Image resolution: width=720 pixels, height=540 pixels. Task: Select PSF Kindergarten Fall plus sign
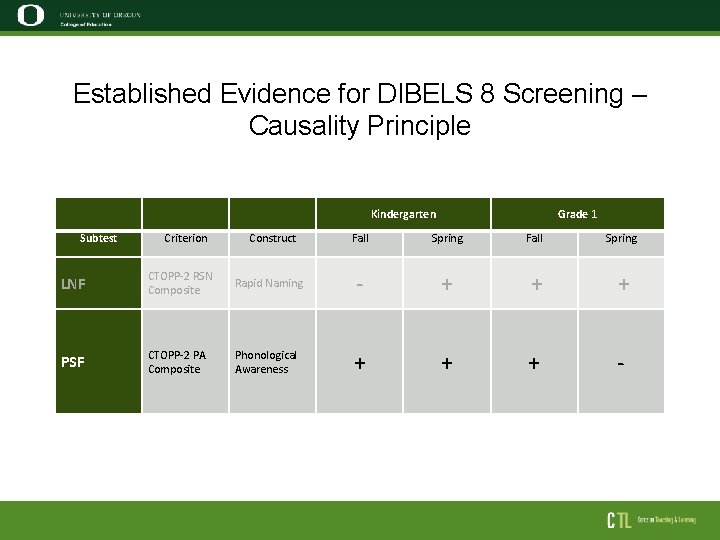point(360,363)
